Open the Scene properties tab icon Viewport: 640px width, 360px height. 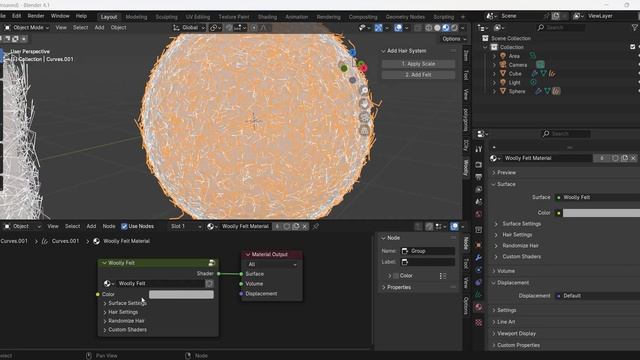pyautogui.click(x=479, y=202)
